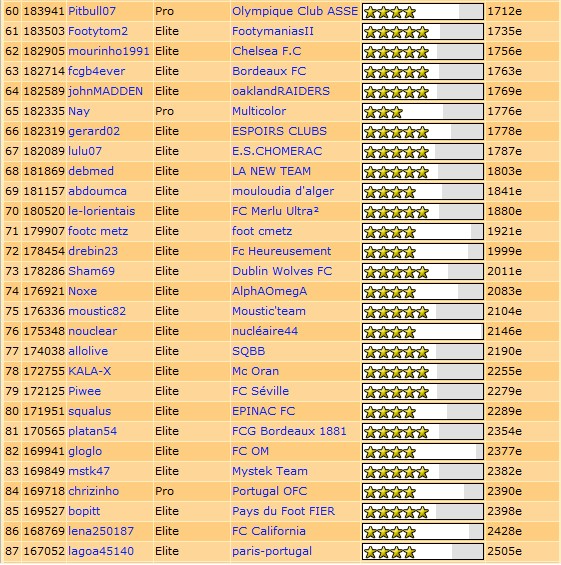This screenshot has height=565, width=561.
Task: Click the star rating of FC OM
Action: [x=423, y=451]
